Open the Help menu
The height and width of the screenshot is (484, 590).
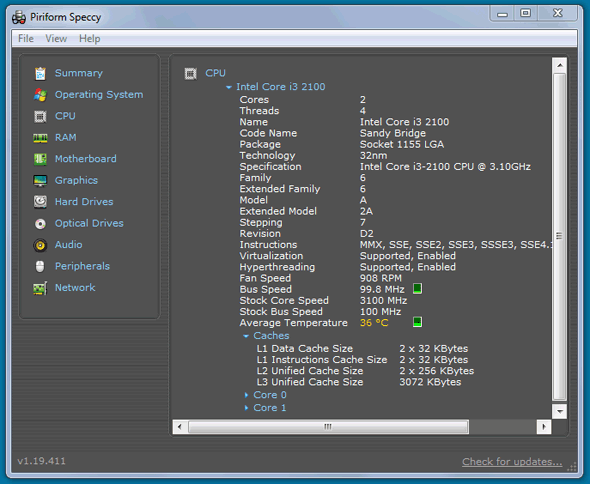pyautogui.click(x=90, y=38)
